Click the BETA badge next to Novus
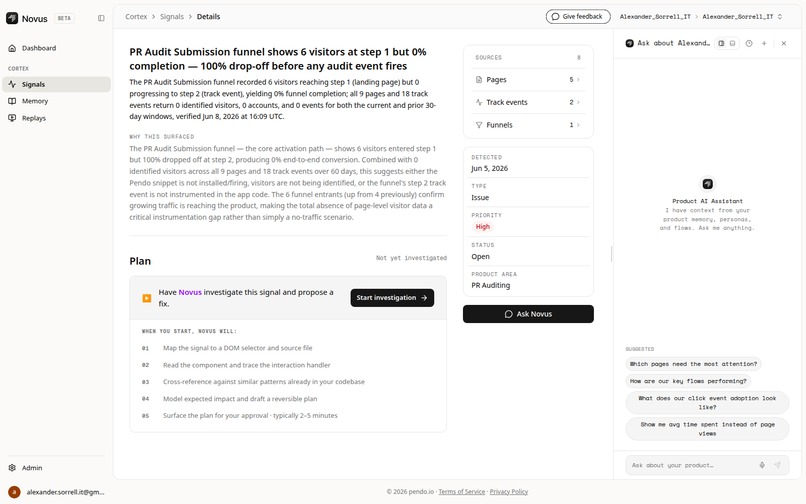 [64, 18]
